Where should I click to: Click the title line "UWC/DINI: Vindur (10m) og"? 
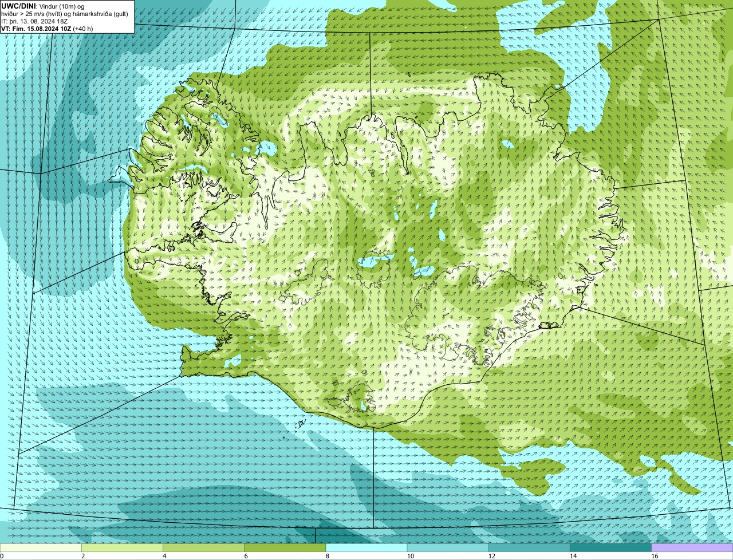click(x=43, y=6)
